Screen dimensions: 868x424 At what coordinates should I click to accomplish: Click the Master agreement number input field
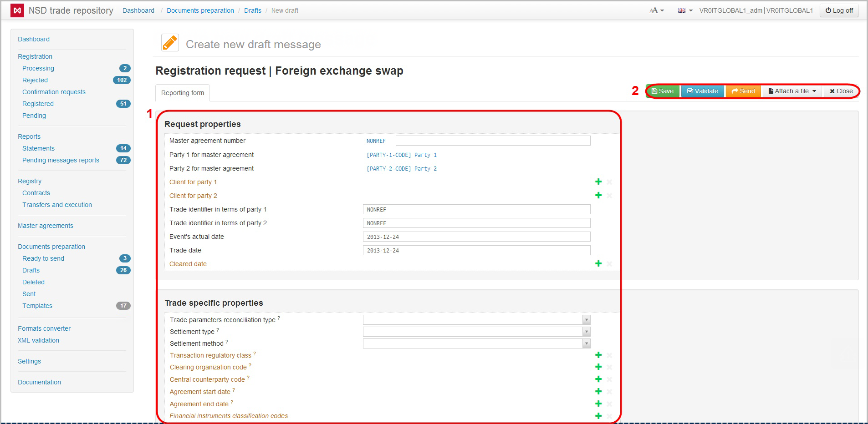493,141
